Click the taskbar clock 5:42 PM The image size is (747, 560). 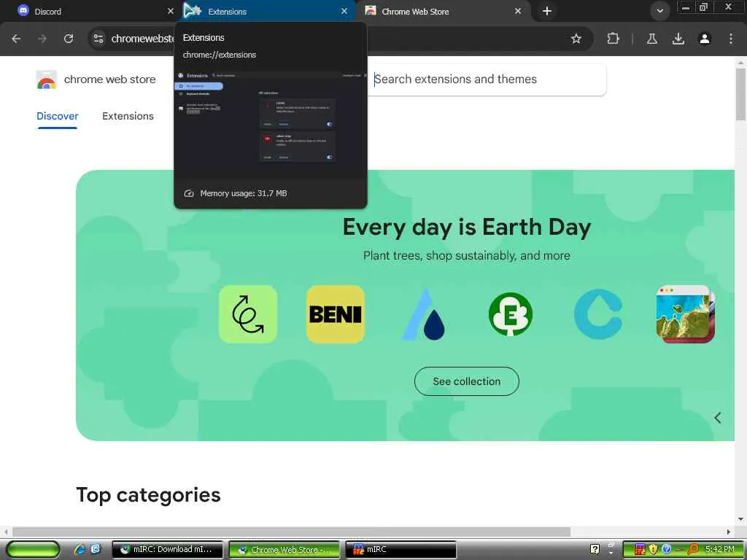point(720,550)
